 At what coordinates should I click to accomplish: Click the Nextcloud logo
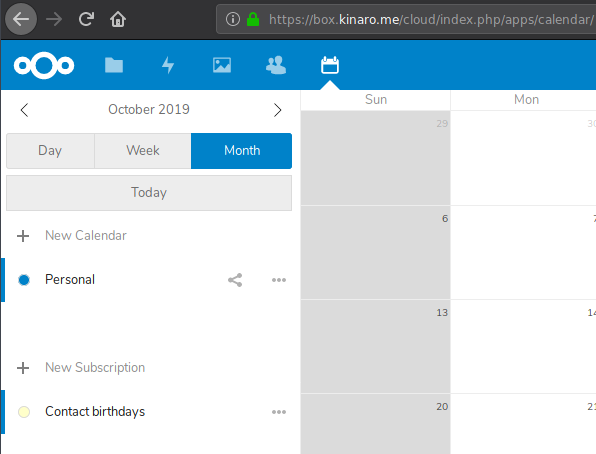[44, 65]
